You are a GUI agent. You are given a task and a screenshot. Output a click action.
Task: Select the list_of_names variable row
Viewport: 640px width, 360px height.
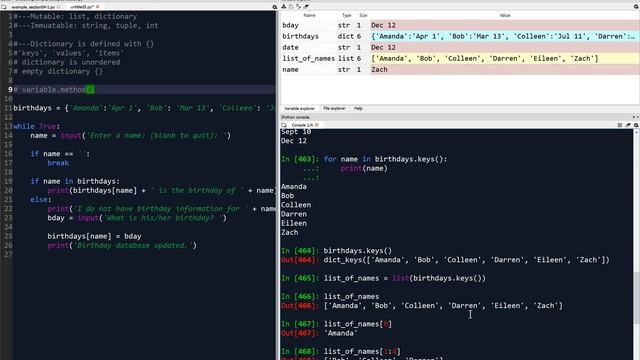(x=460, y=58)
